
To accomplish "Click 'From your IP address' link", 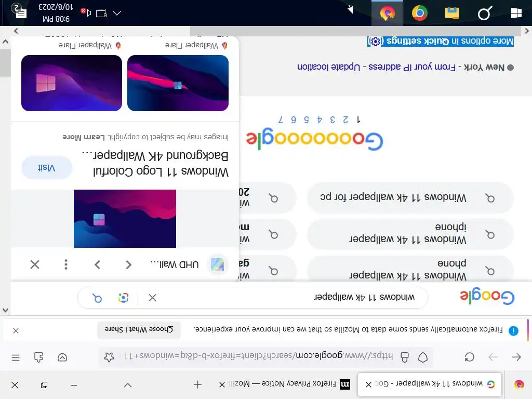I will [x=412, y=67].
